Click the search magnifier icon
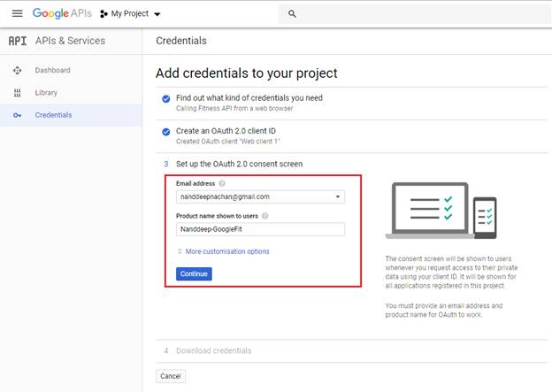This screenshot has width=552, height=392. (292, 14)
